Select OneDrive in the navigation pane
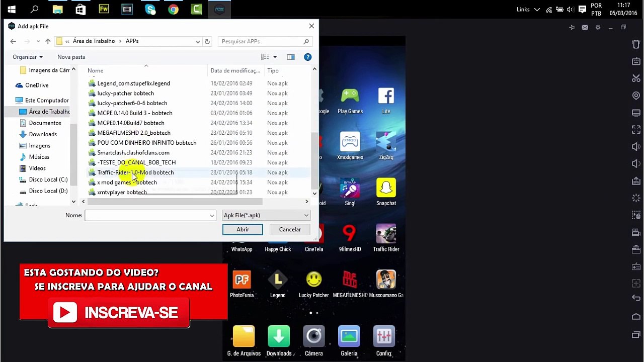The width and height of the screenshot is (644, 362). point(37,85)
